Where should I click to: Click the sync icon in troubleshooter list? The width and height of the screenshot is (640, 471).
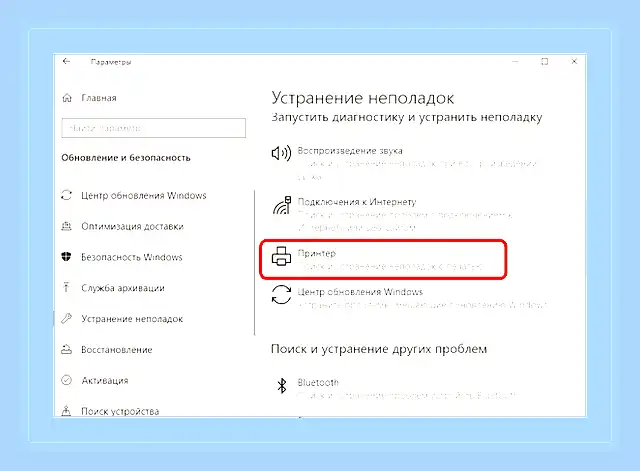click(281, 294)
